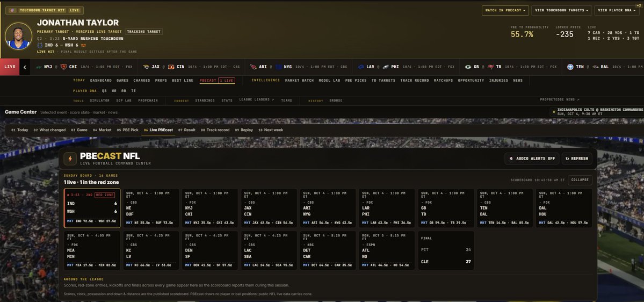Click Indianapolis Colts @ Washington Commanders event selector
The width and height of the screenshot is (644, 302).
(597, 112)
